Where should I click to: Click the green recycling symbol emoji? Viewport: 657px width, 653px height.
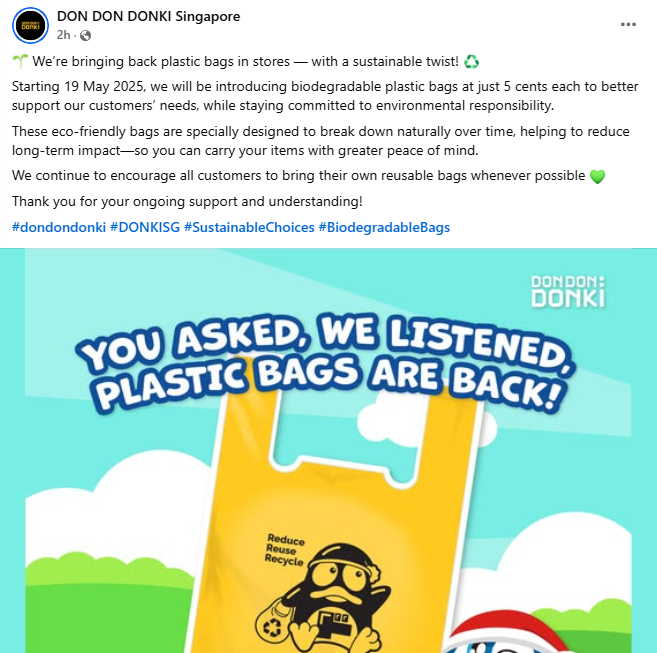pyautogui.click(x=471, y=62)
